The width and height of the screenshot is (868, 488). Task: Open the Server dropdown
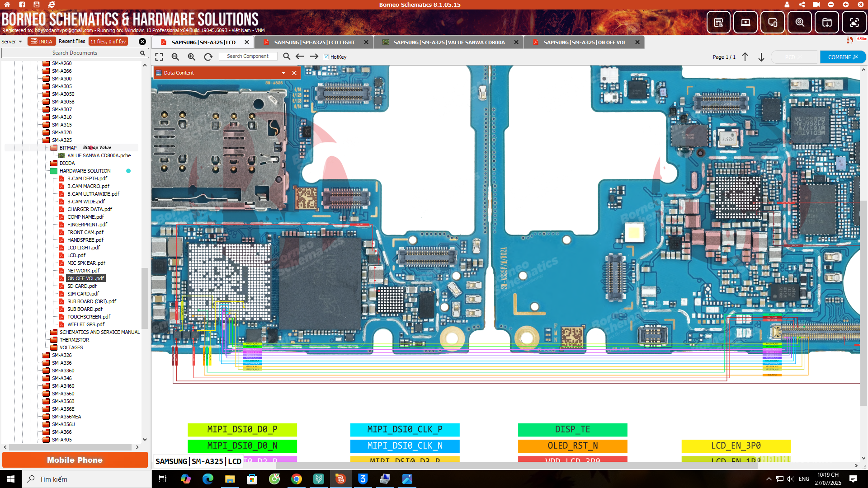(12, 42)
